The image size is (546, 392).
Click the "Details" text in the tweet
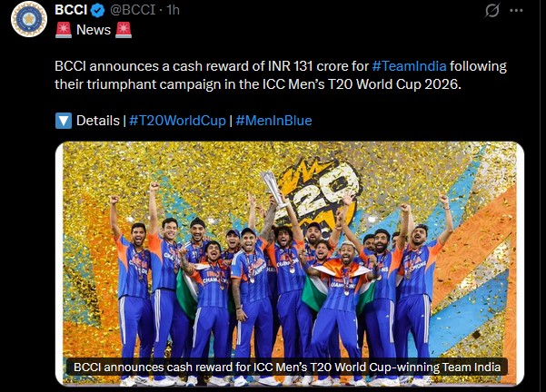tap(97, 120)
